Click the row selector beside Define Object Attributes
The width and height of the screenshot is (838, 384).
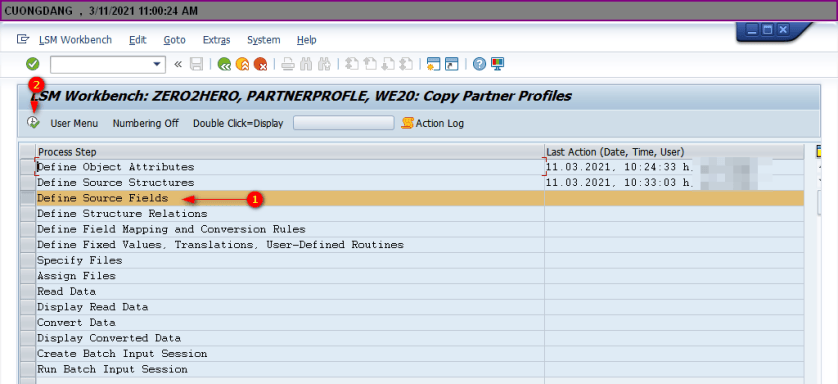pyautogui.click(x=27, y=167)
